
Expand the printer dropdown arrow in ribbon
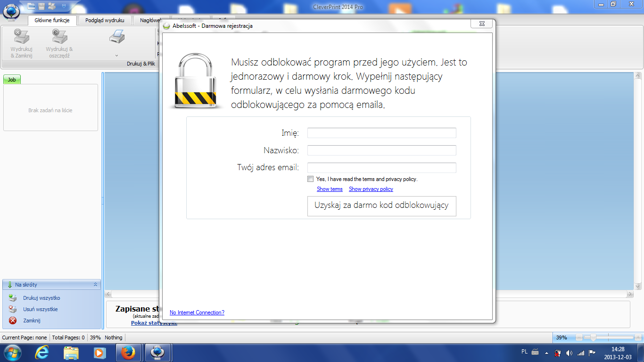[116, 56]
